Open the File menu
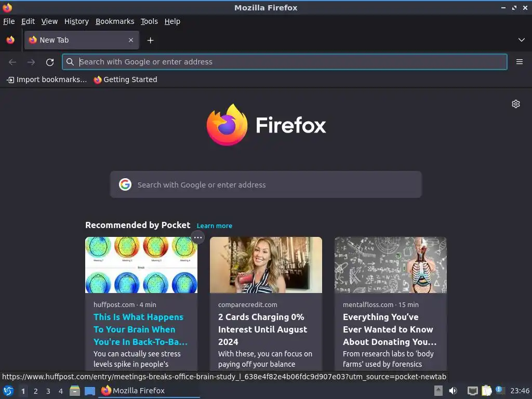Viewport: 532px width, 399px height. (9, 21)
